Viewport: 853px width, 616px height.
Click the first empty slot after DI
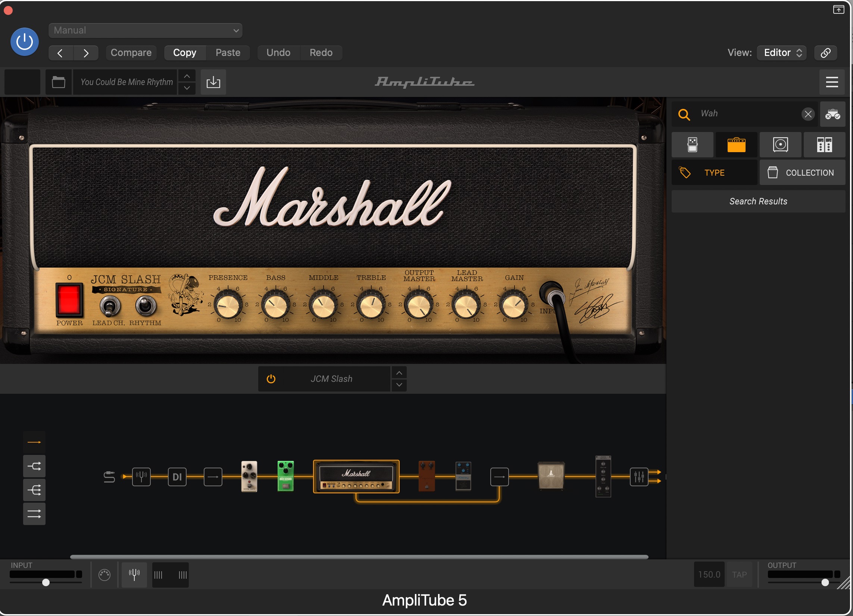pos(213,477)
